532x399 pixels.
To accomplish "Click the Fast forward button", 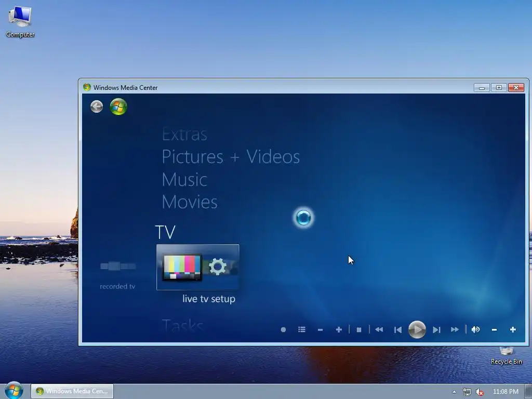I will 455,329.
